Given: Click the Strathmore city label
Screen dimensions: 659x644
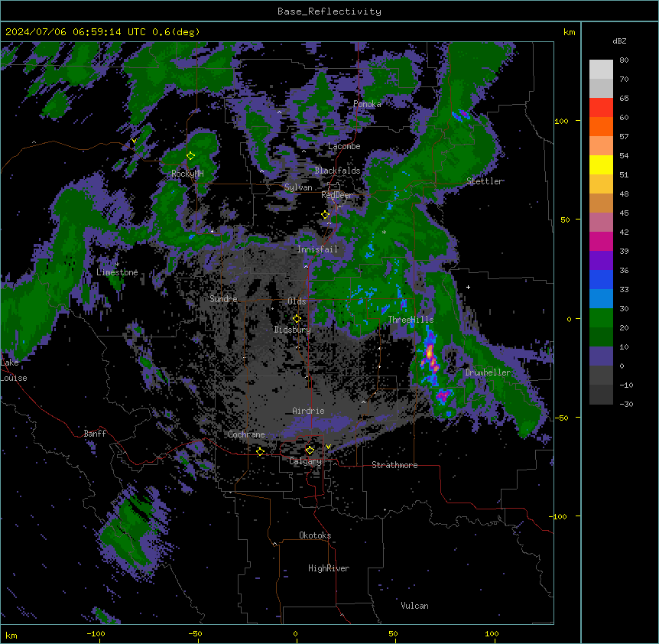Looking at the screenshot, I should [394, 465].
